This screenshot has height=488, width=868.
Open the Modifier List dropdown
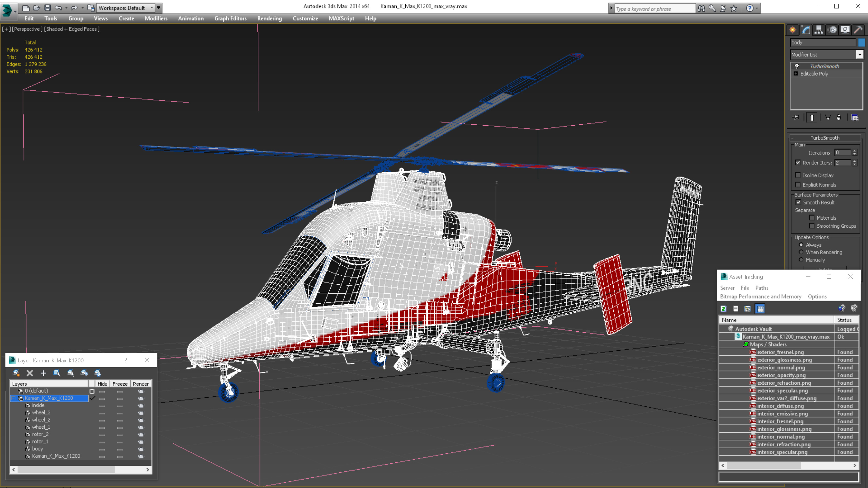(x=860, y=55)
